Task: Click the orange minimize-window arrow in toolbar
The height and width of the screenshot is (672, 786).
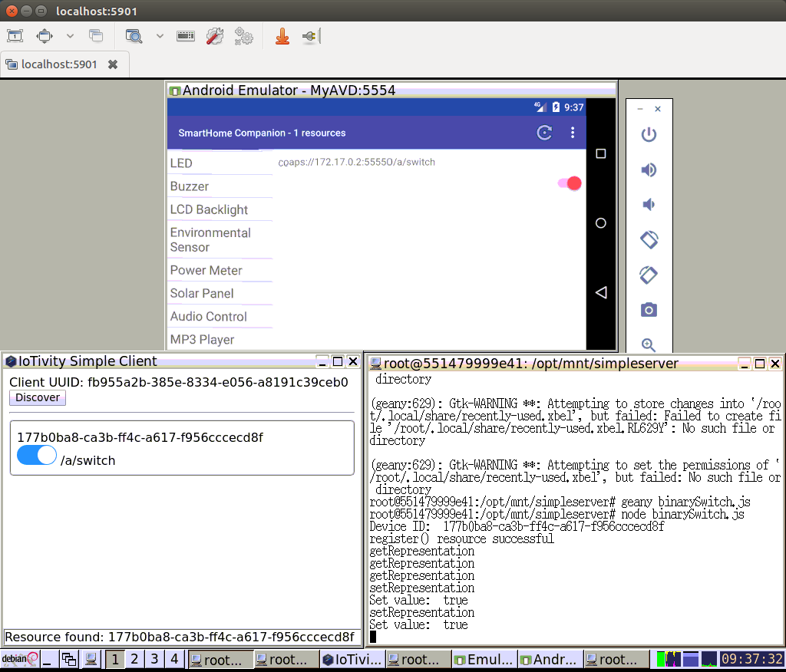Action: (x=282, y=36)
